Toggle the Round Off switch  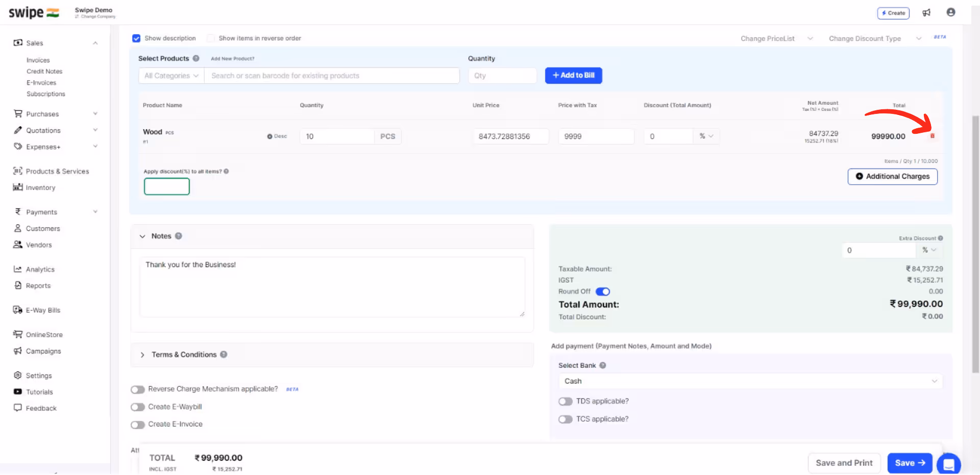(603, 292)
